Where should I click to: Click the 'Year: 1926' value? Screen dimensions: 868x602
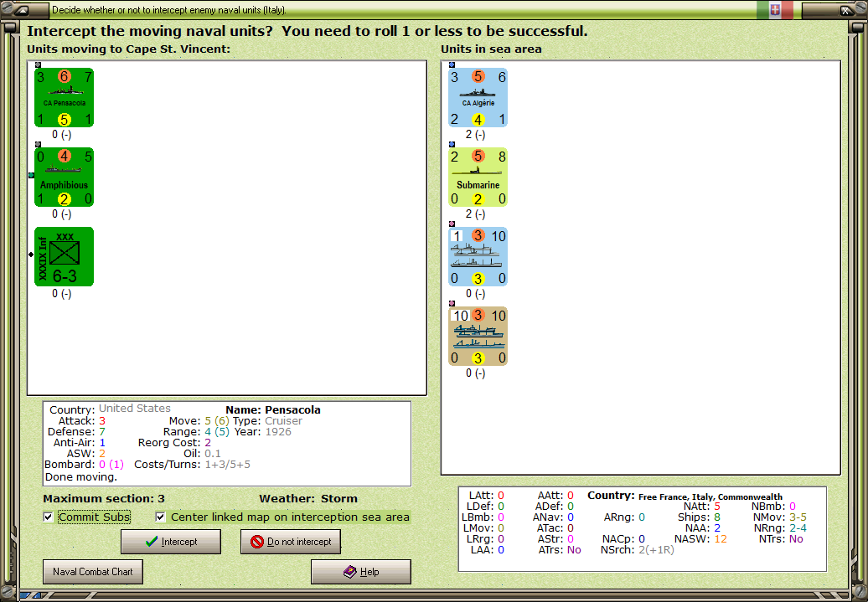(262, 431)
